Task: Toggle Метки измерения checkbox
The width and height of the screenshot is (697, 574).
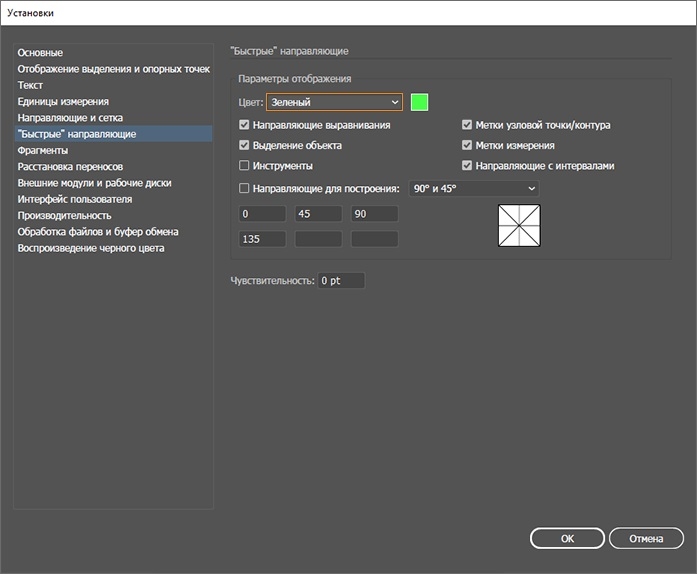Action: point(467,146)
